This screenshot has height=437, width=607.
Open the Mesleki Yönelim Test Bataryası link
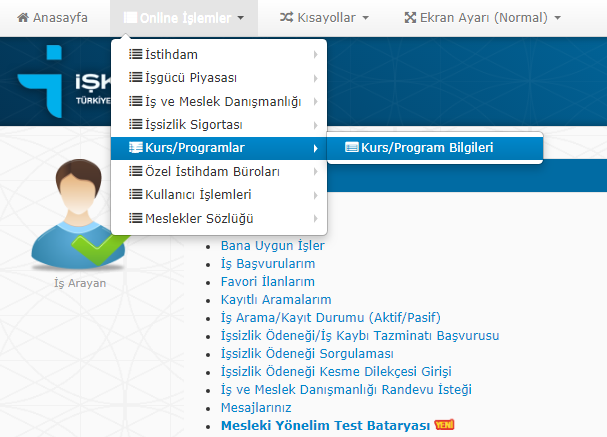tap(324, 425)
